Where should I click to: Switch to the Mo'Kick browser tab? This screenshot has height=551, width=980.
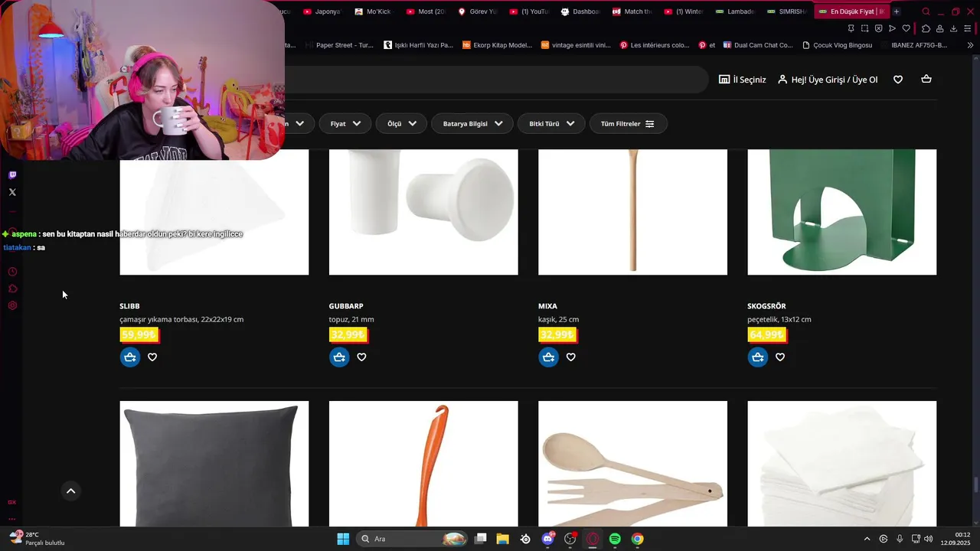[x=373, y=11]
